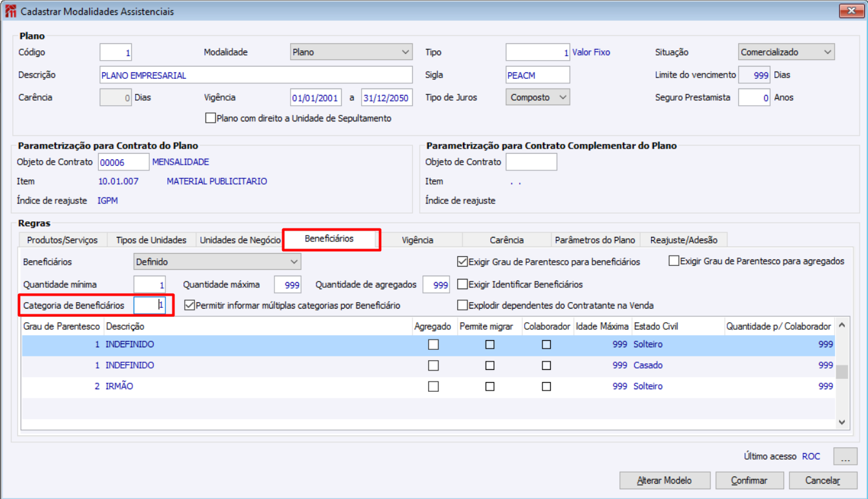
Task: Open the ellipsis button beside Último acesso
Action: pos(845,456)
